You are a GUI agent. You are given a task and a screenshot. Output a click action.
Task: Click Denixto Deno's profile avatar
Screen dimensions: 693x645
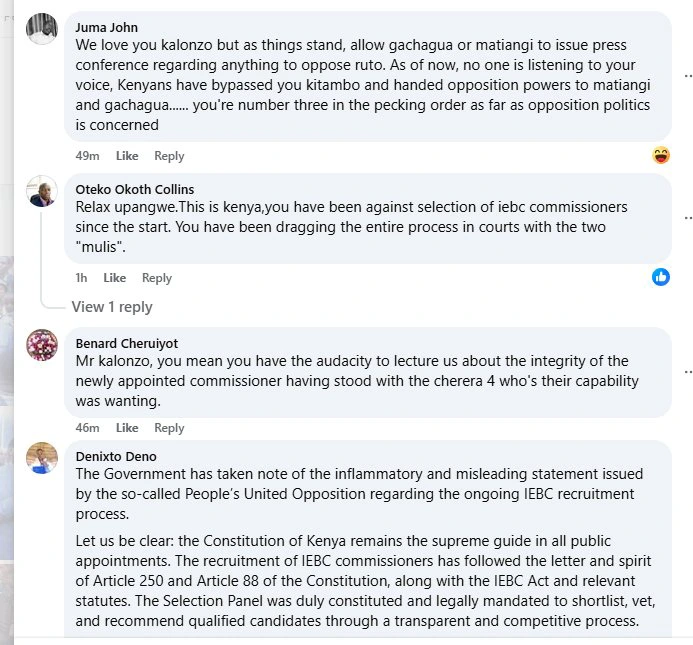tap(41, 458)
